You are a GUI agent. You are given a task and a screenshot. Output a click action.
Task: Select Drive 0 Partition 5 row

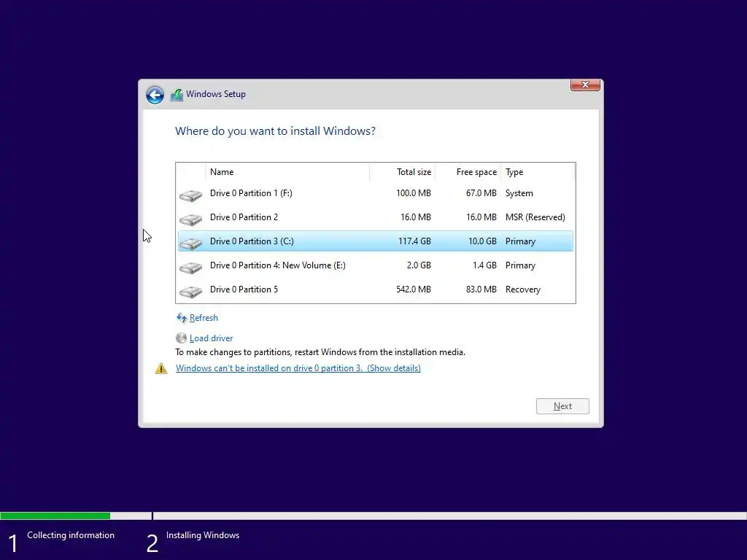click(376, 289)
